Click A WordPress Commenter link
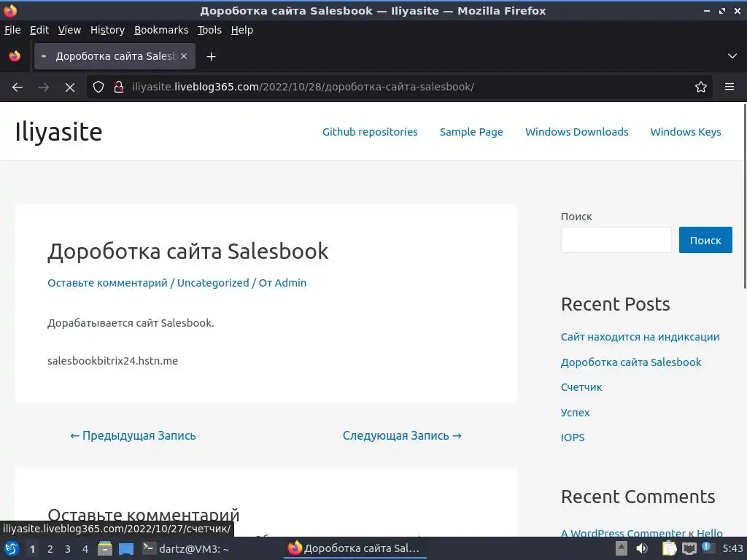 623,533
